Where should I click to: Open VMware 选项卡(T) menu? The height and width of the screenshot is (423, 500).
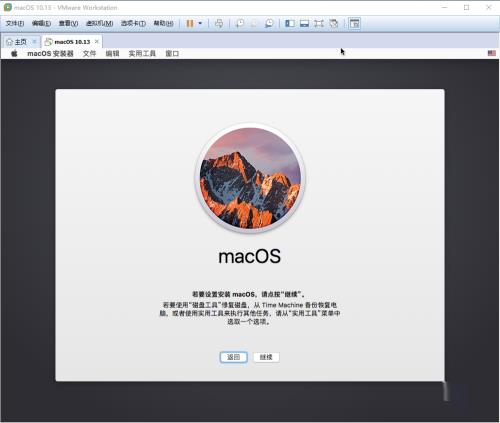pos(133,23)
